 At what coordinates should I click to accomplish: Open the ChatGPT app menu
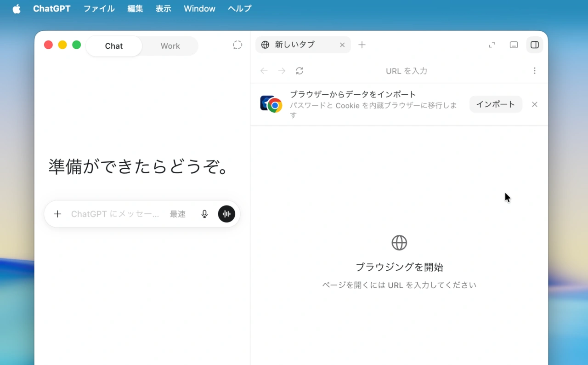coord(52,9)
